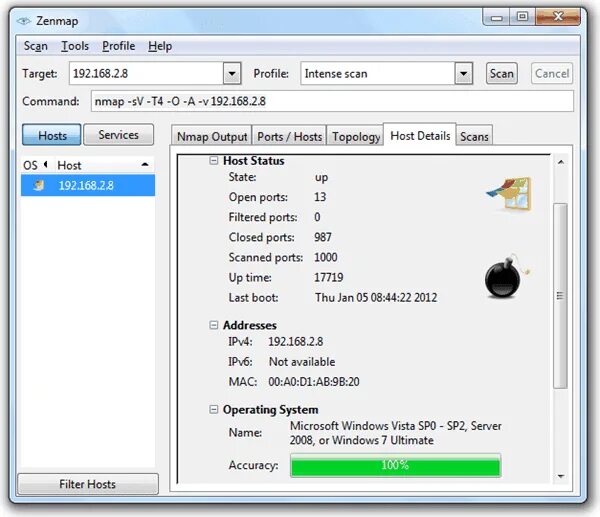Open the Tools menu
Screen dimensions: 600x517
(75, 46)
